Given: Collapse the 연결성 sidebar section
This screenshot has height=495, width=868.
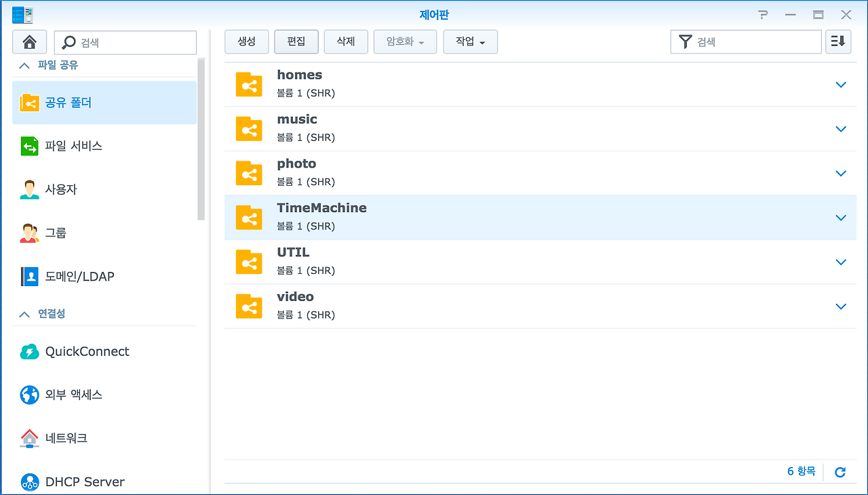Looking at the screenshot, I should [x=24, y=313].
